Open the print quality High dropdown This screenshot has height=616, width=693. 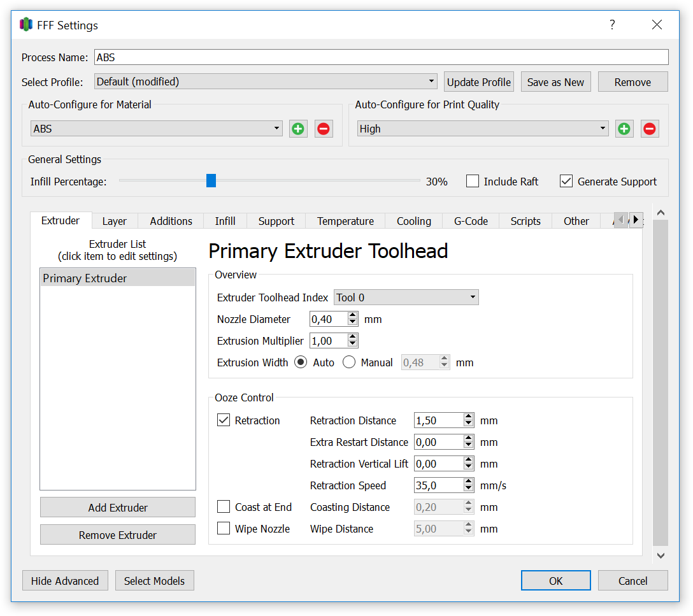(483, 129)
